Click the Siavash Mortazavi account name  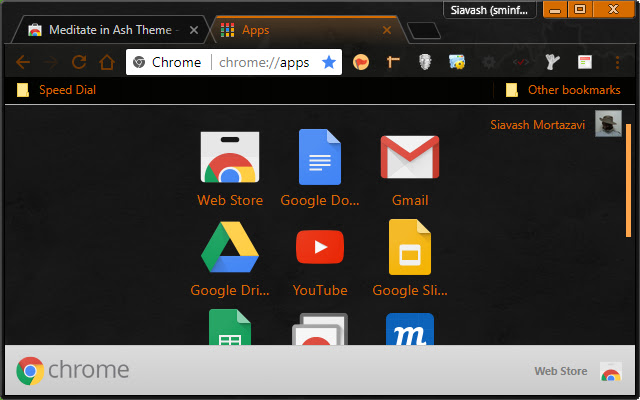[538, 124]
